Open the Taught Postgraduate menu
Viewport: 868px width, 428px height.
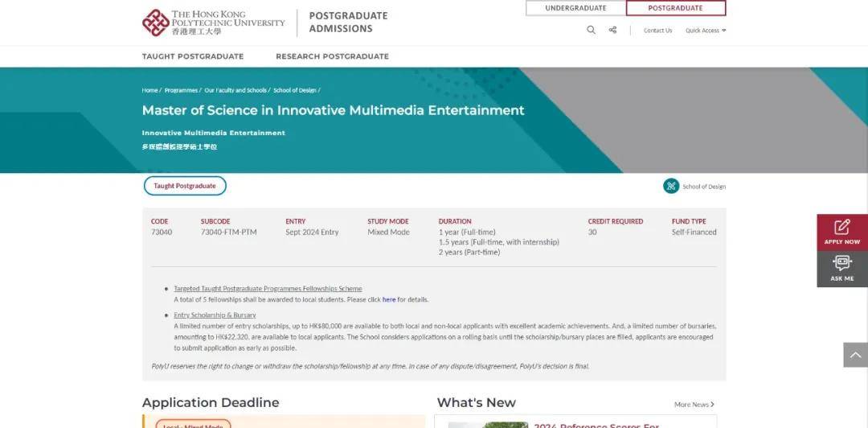[x=193, y=56]
